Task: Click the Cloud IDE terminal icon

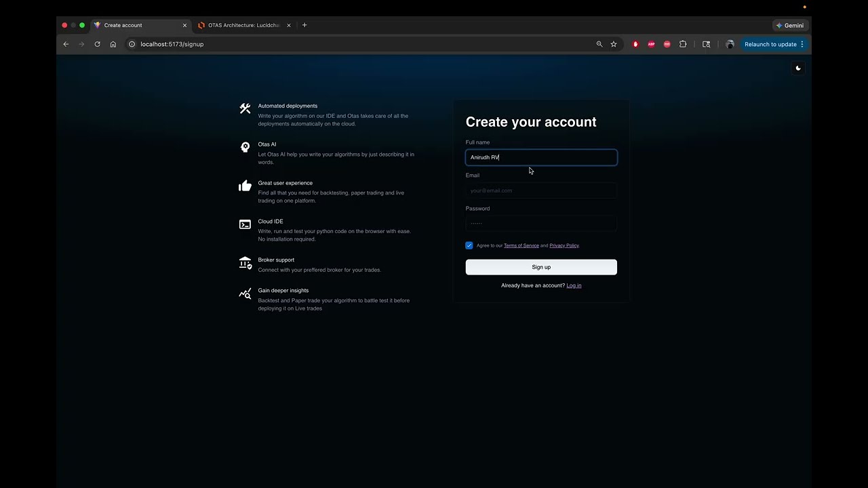Action: [x=245, y=224]
